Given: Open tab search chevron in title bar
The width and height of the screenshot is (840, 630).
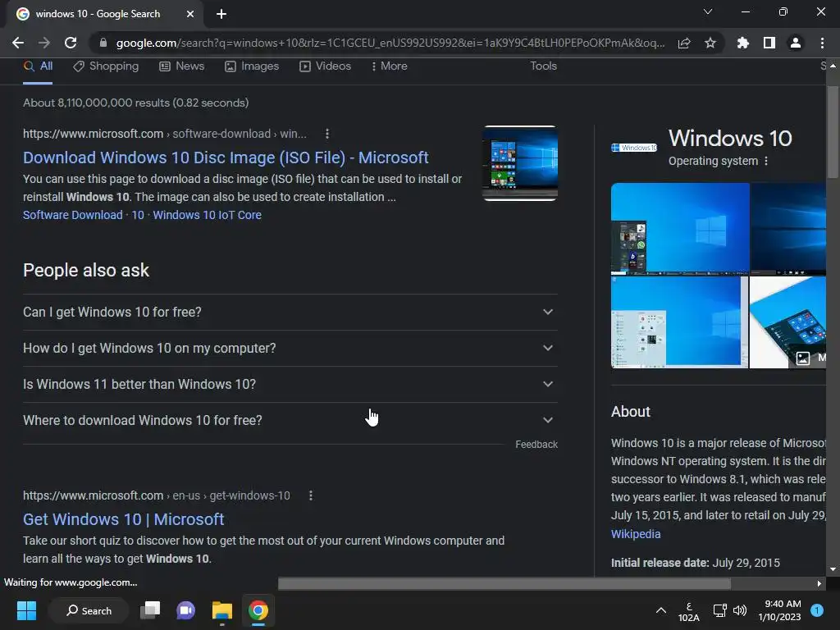Looking at the screenshot, I should pos(708,11).
